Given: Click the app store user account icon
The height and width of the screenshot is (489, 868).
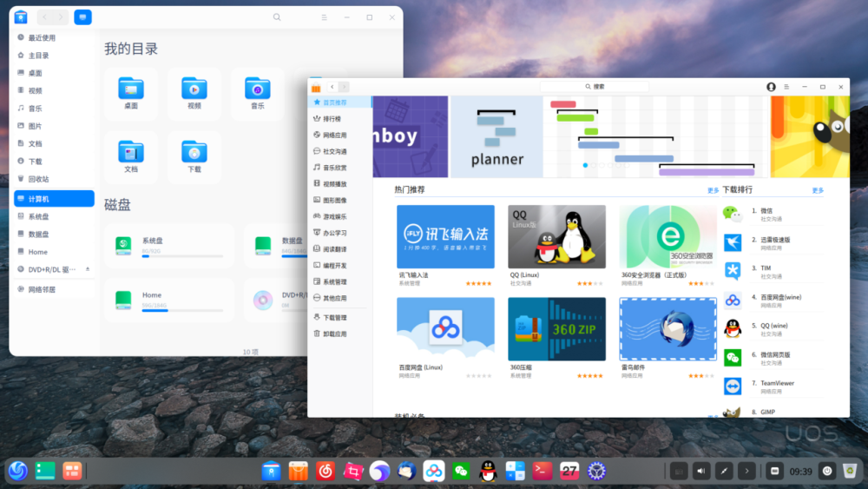Looking at the screenshot, I should (771, 87).
